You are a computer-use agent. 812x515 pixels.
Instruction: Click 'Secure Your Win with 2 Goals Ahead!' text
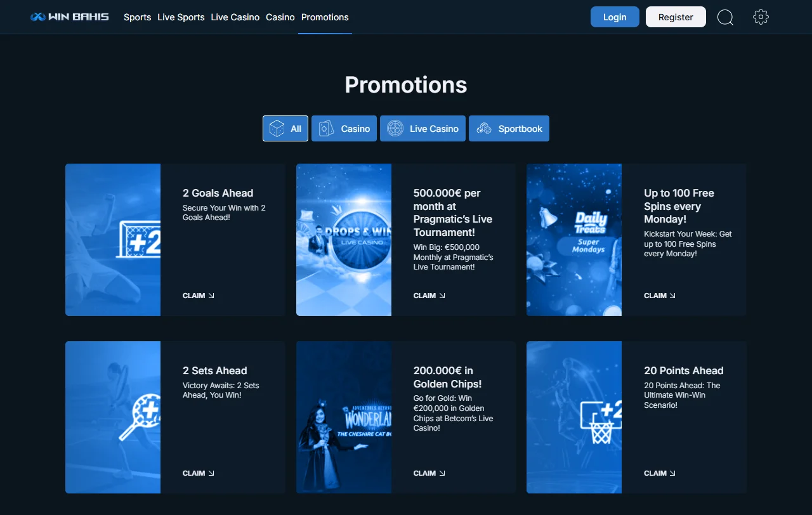click(224, 212)
